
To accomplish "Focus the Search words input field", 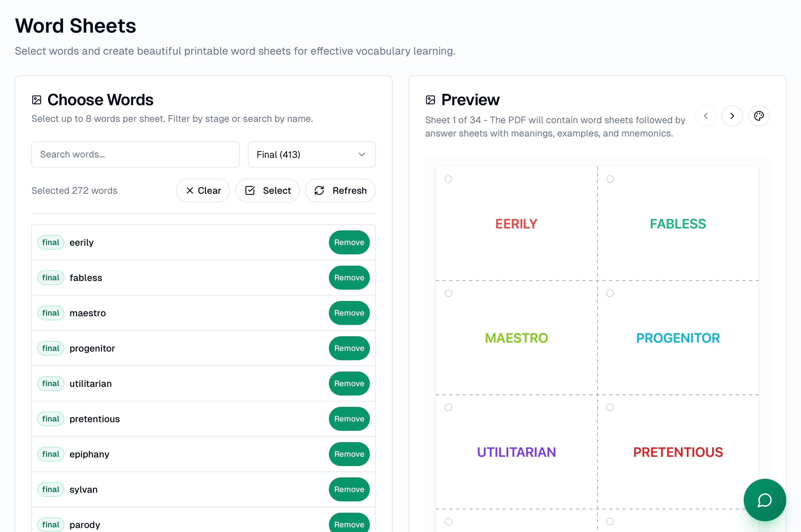I will 135,154.
